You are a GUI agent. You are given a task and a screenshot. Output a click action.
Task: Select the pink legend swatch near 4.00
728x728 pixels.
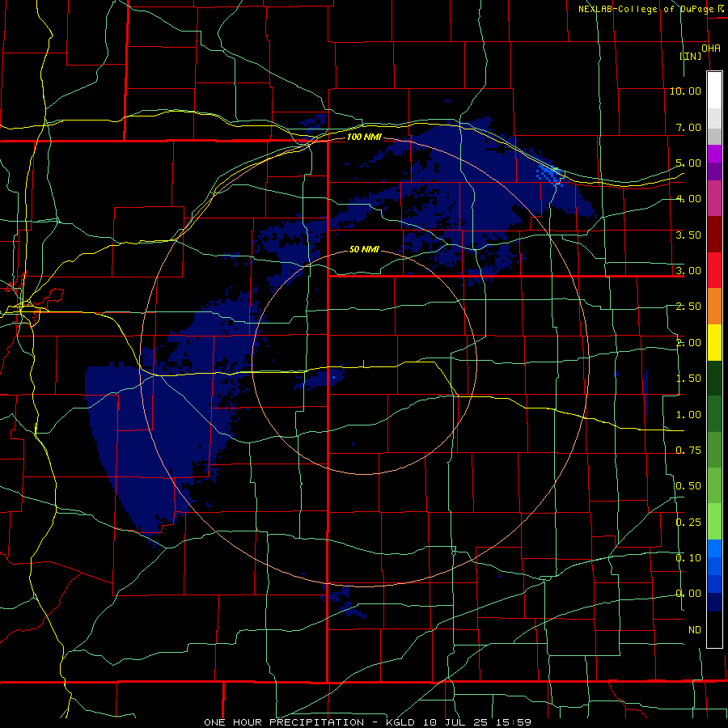[x=714, y=198]
